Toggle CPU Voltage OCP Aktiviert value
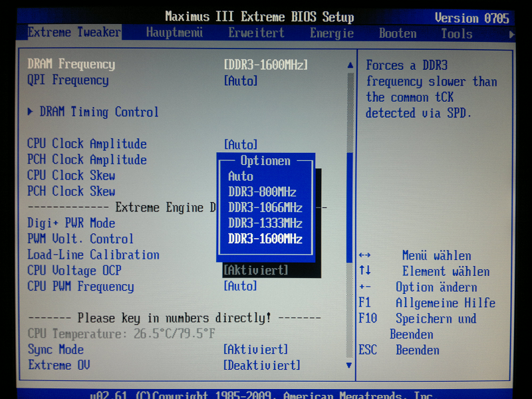The height and width of the screenshot is (399, 532). (x=256, y=270)
